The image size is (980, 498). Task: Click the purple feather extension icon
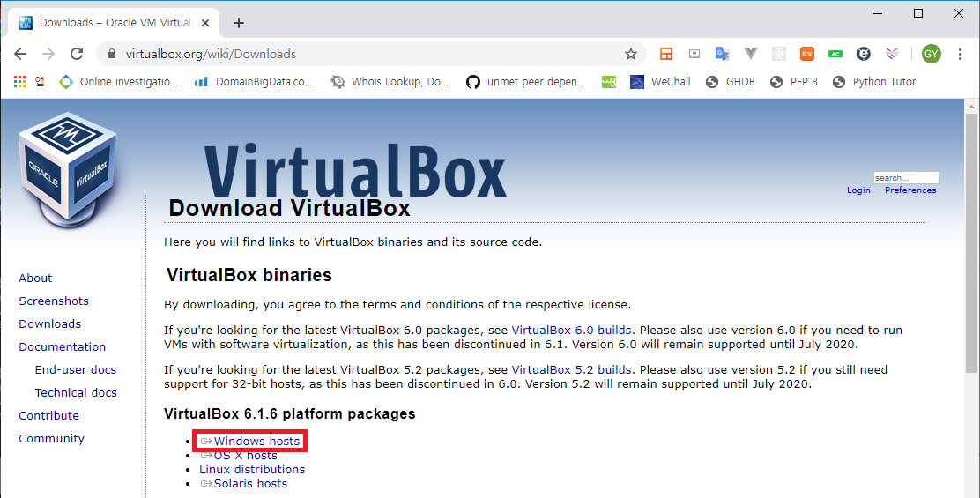892,54
